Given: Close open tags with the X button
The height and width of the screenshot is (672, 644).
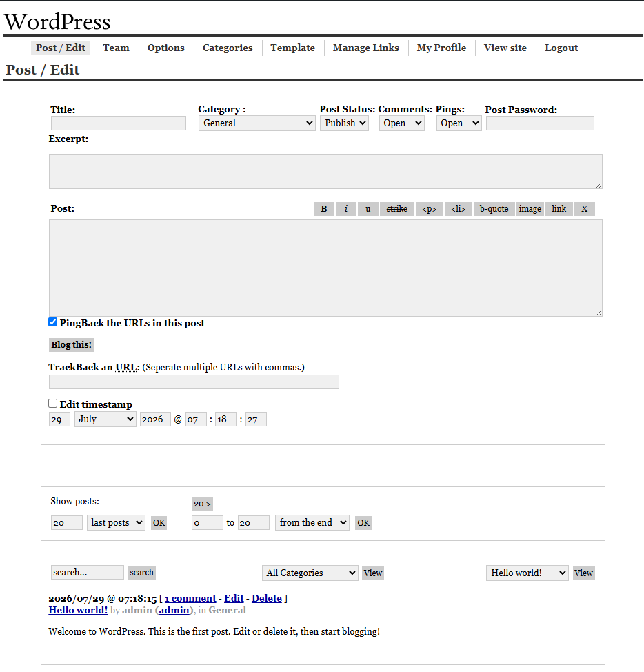Looking at the screenshot, I should pyautogui.click(x=585, y=209).
